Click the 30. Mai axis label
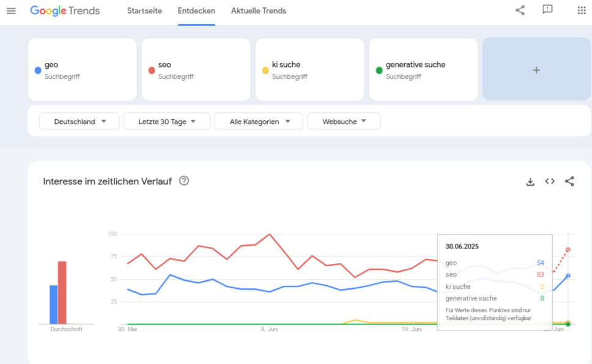 click(128, 329)
